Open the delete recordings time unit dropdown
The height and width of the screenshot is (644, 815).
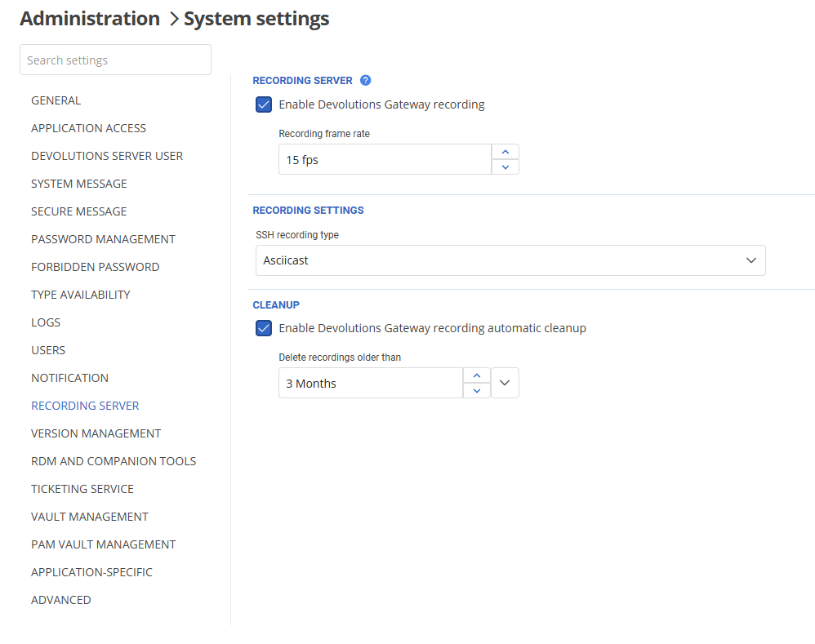(x=504, y=382)
